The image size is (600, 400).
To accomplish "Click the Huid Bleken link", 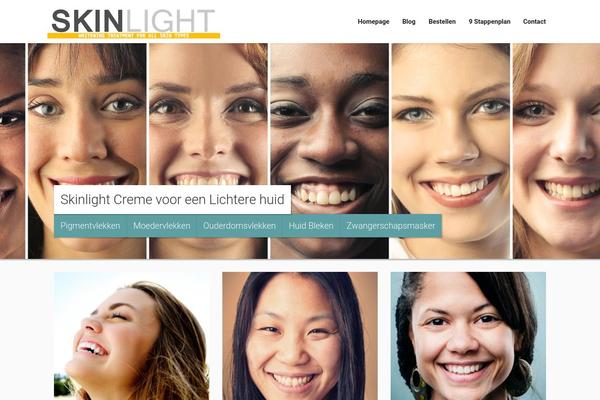I will click(311, 226).
